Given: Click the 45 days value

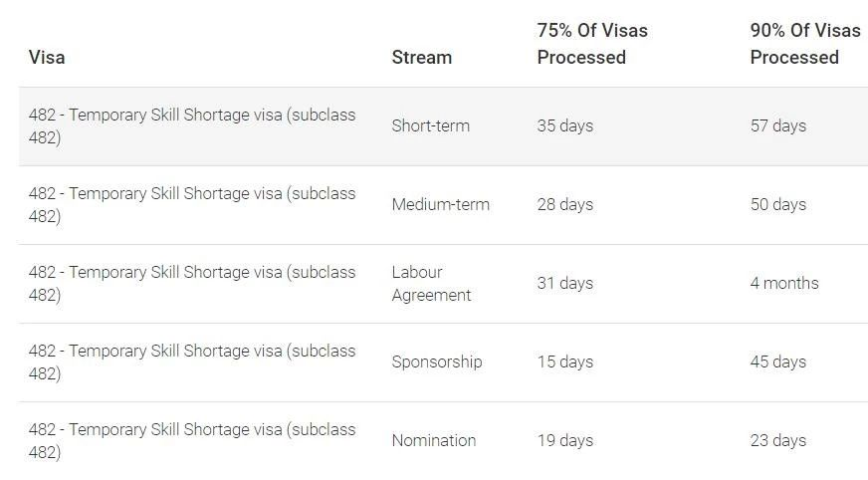Looking at the screenshot, I should (777, 362).
